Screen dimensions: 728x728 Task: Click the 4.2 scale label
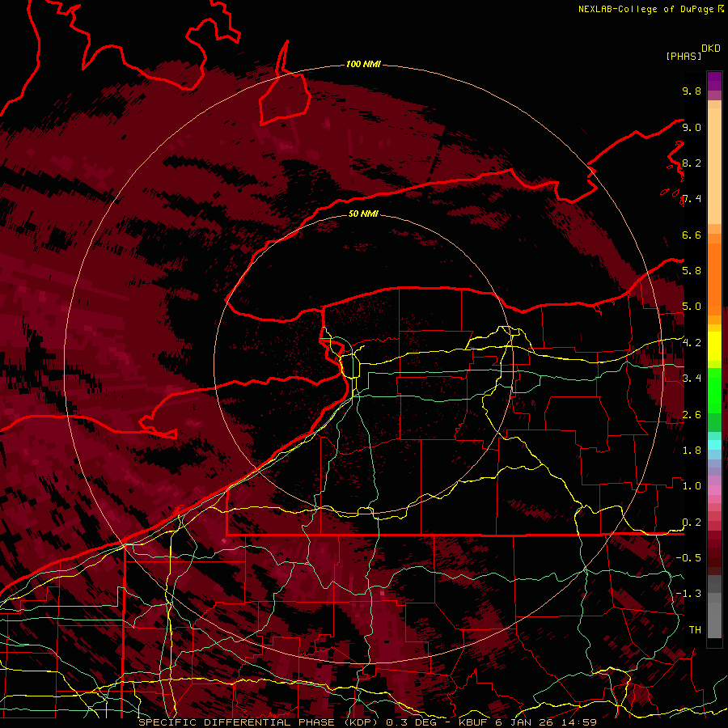pos(692,343)
